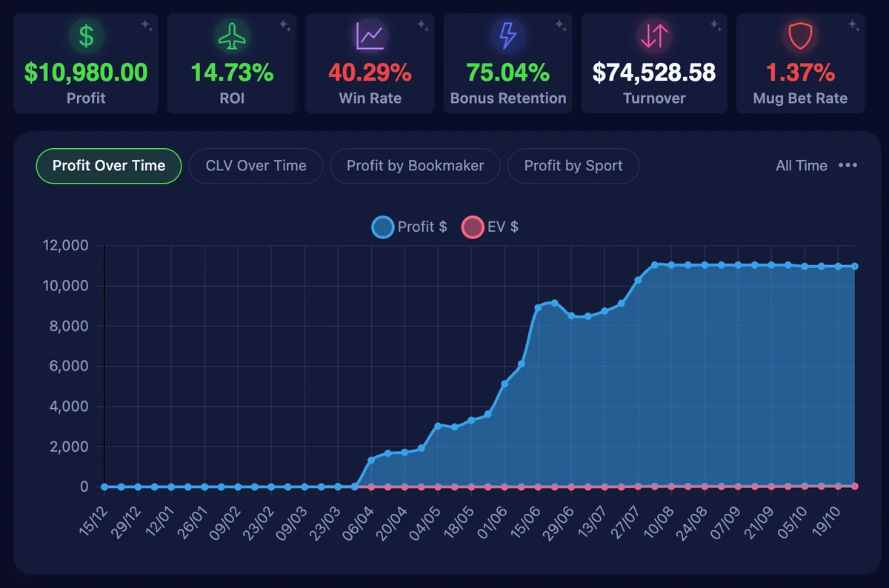Screen dimensions: 889x588
Task: Click the up-down arrows Turnover icon
Action: [x=654, y=36]
